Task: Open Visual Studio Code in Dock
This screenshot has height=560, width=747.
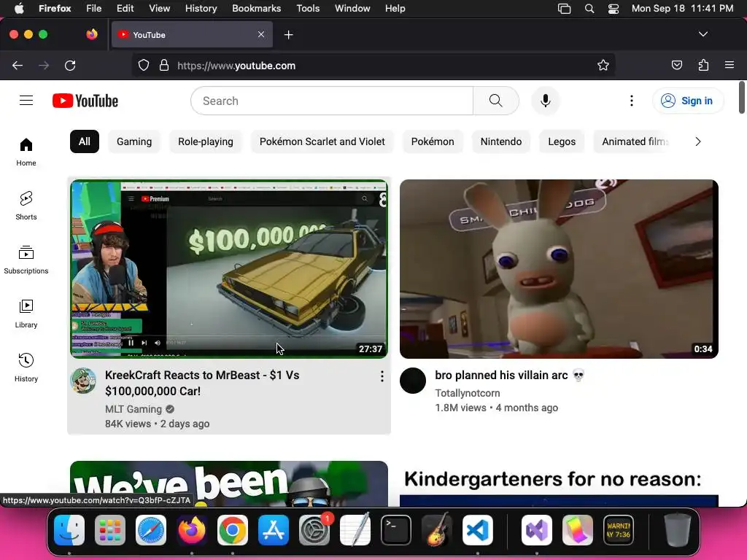Action: (477, 530)
